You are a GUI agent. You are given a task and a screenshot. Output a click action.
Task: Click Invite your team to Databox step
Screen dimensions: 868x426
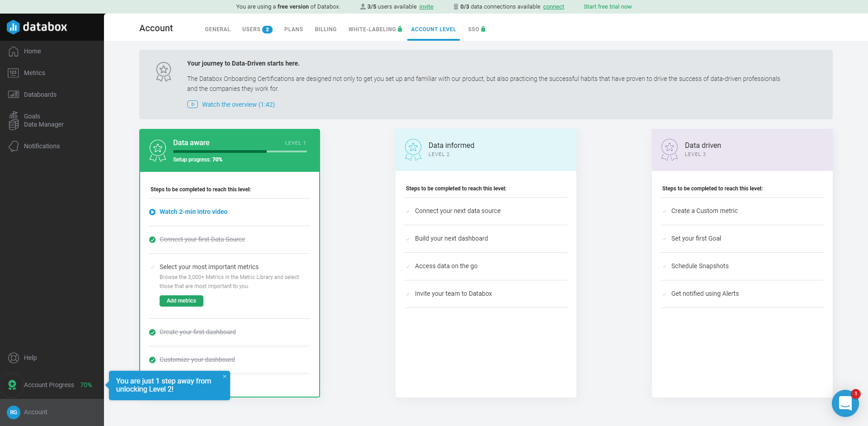click(x=453, y=293)
